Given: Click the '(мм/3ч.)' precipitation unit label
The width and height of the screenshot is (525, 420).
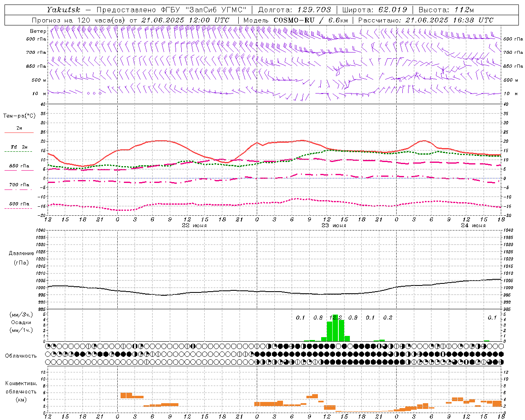Looking at the screenshot, I should pos(21,315).
